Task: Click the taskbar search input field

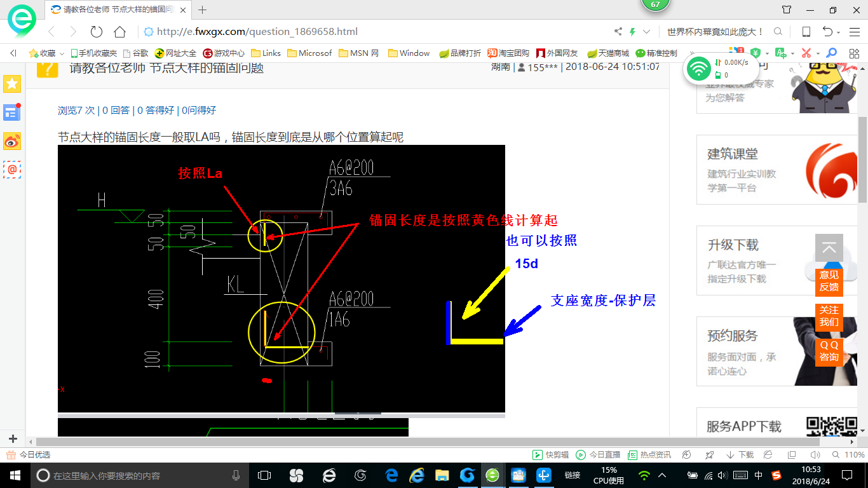Action: pos(140,475)
